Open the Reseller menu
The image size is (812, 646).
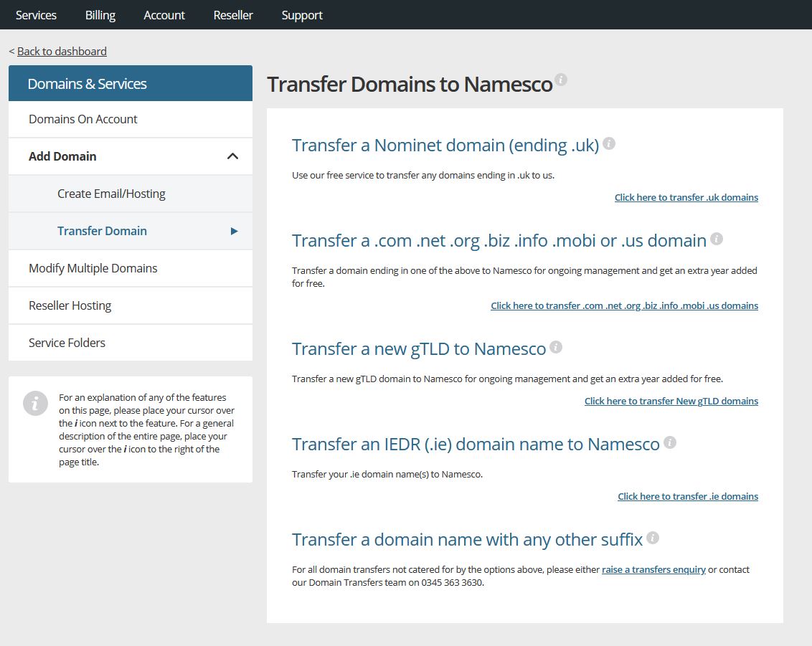(x=233, y=15)
